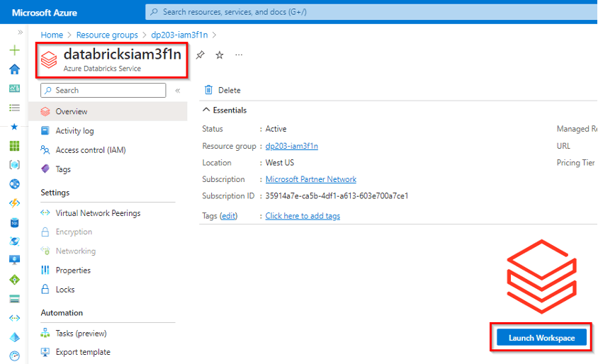
Task: Open the Load balancers green diamond icon
Action: (14, 280)
